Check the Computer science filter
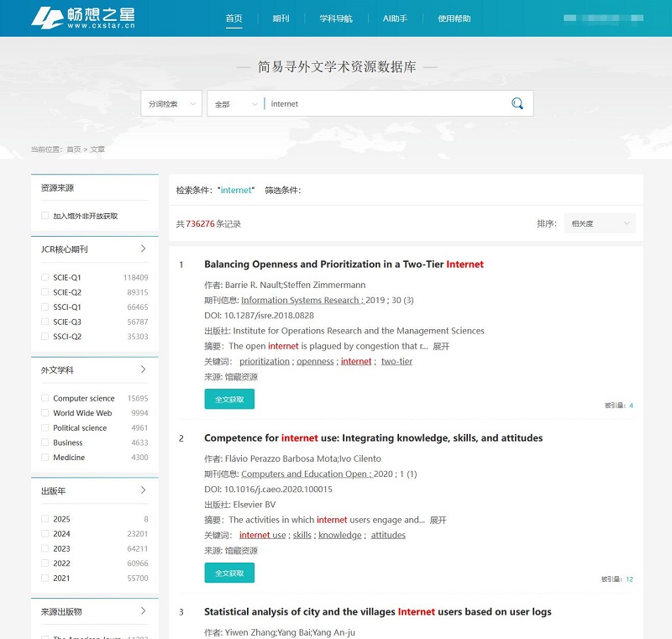This screenshot has height=639, width=672. [45, 398]
